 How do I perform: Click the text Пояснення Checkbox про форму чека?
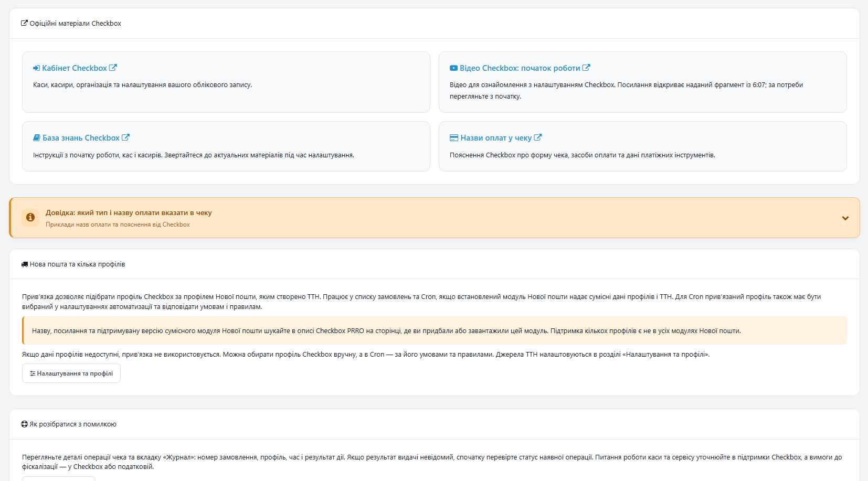tap(583, 155)
